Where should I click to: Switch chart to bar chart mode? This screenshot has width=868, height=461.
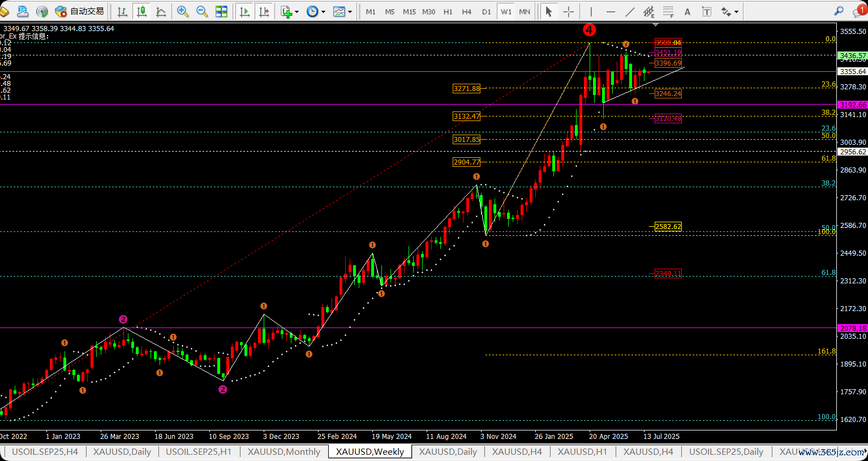[122, 11]
